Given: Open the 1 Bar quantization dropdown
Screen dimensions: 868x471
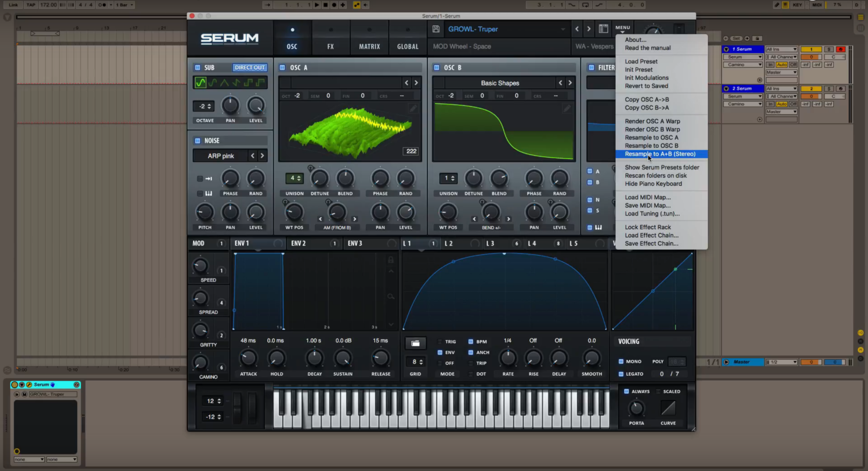Looking at the screenshot, I should coord(124,5).
